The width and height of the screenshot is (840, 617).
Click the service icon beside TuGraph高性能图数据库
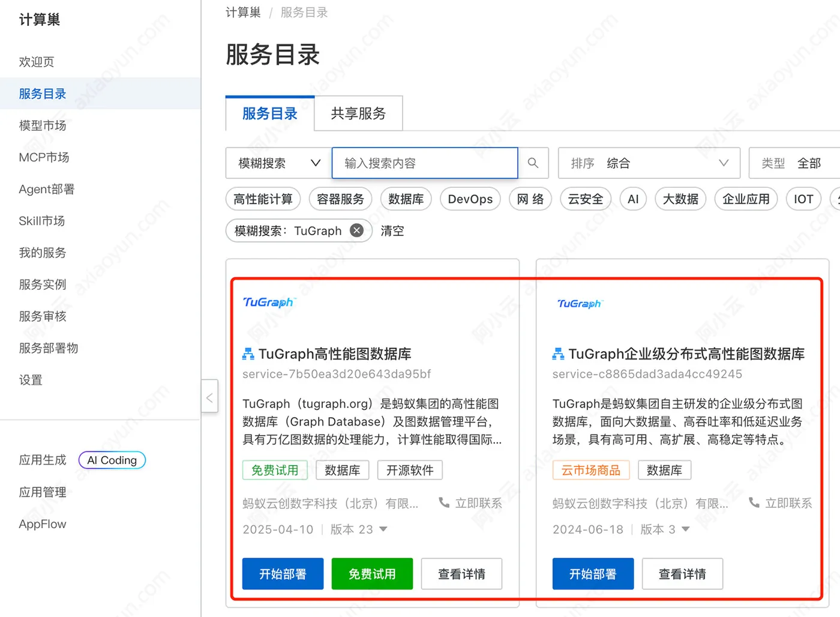248,354
